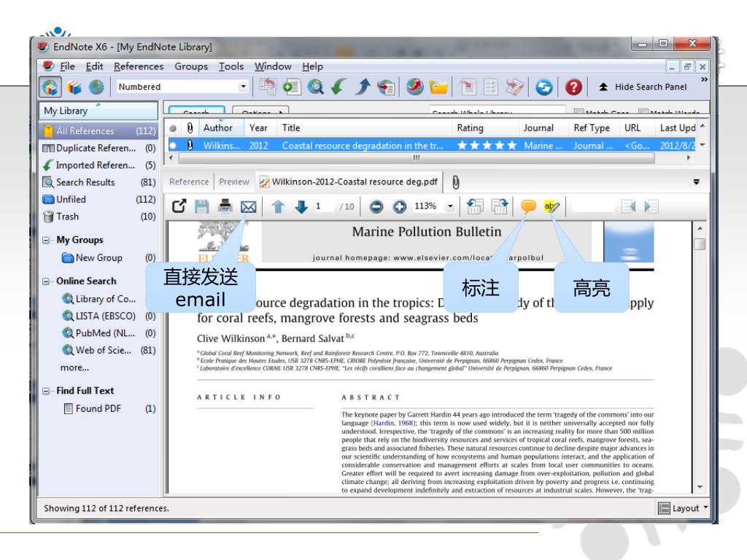Viewport: 747px width, 560px height.
Task: Open the File menu
Action: pos(67,66)
